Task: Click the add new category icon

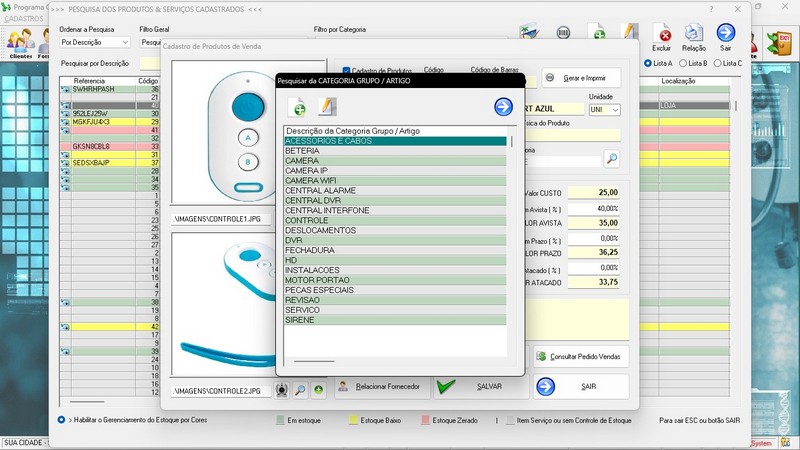Action: (x=297, y=107)
